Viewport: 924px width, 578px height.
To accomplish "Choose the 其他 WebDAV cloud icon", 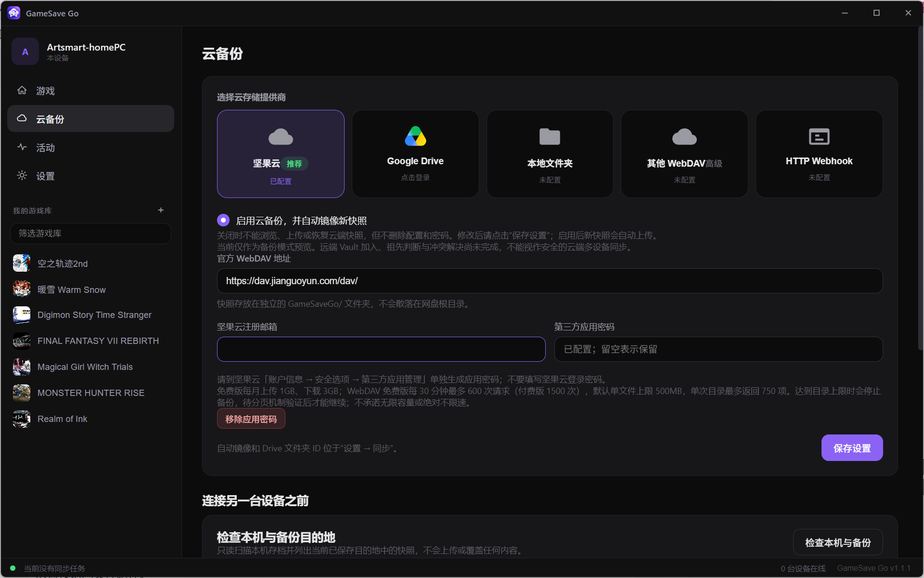I will [684, 137].
